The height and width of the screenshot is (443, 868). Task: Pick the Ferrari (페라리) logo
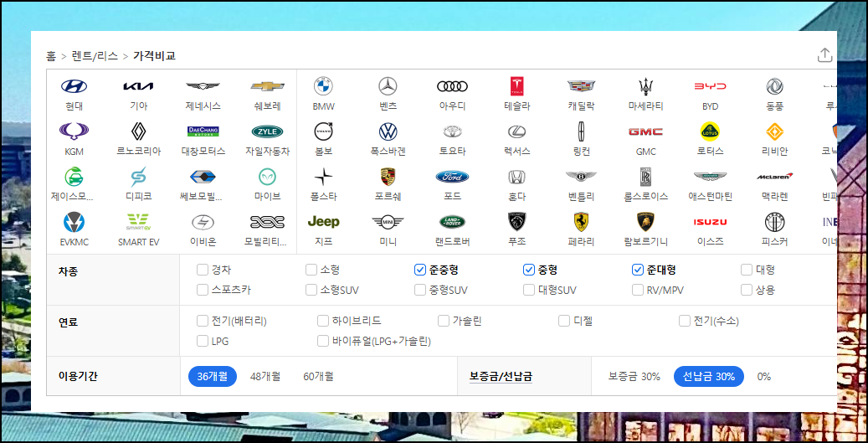pos(581,221)
